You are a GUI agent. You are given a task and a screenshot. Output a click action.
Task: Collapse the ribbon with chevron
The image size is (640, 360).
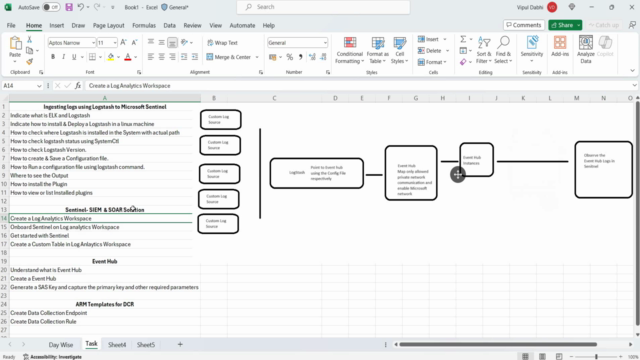pyautogui.click(x=632, y=71)
